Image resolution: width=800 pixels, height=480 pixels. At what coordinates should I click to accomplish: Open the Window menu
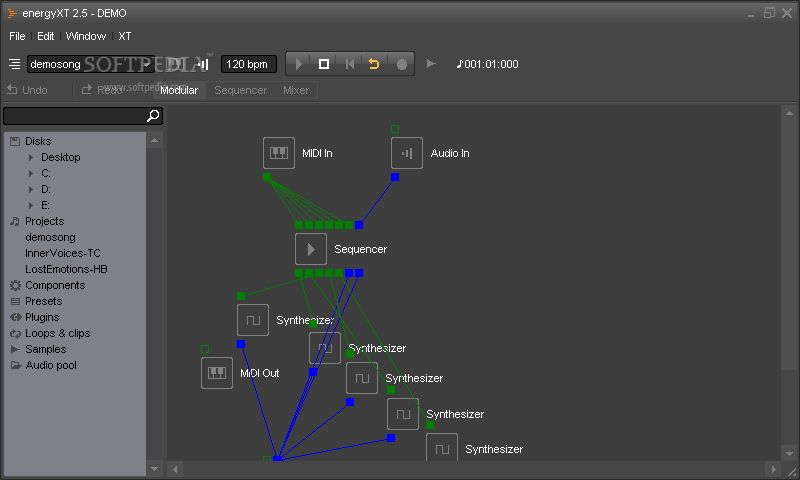tap(86, 36)
